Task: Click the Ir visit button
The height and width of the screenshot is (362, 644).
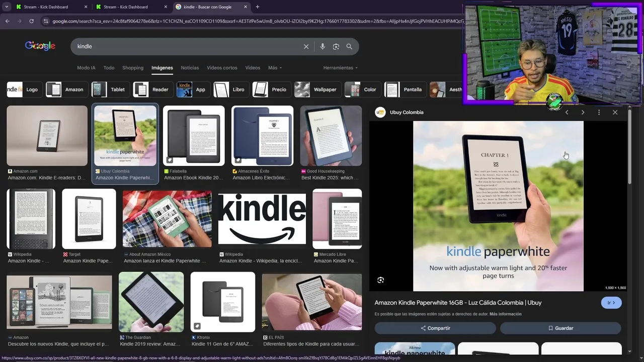Action: coord(611,303)
